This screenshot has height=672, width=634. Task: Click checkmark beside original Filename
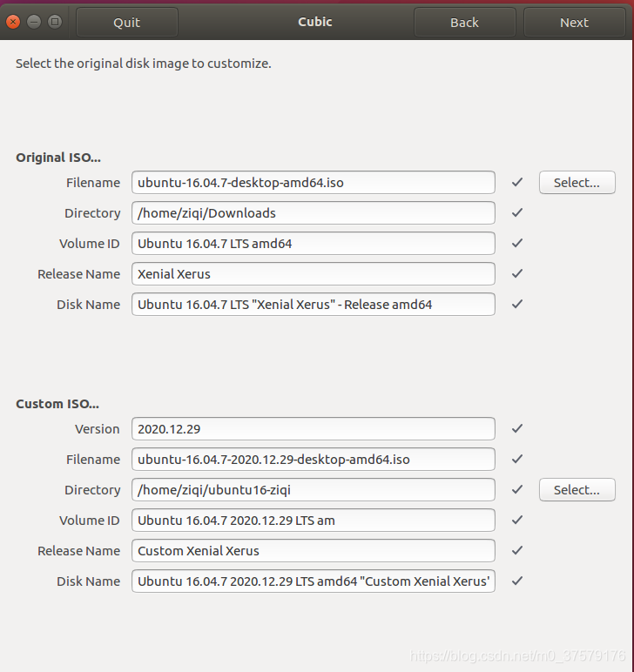tap(517, 182)
